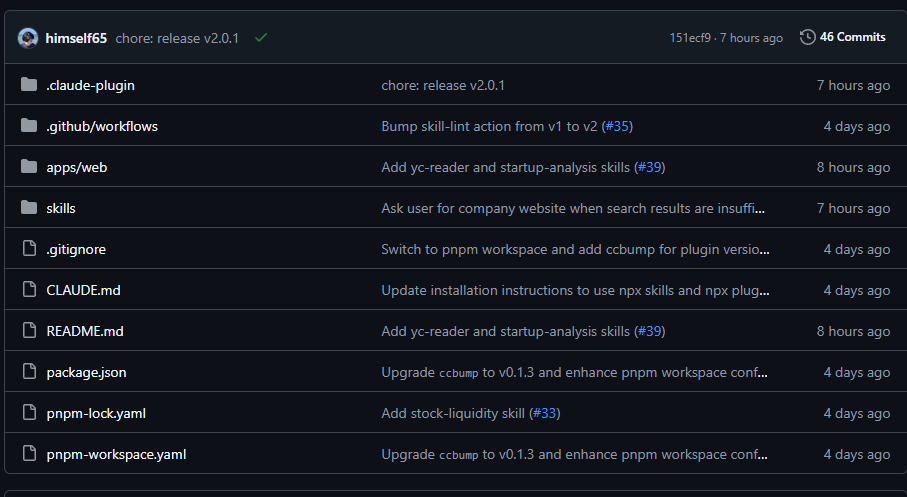
Task: Click the skills folder icon
Action: point(28,208)
